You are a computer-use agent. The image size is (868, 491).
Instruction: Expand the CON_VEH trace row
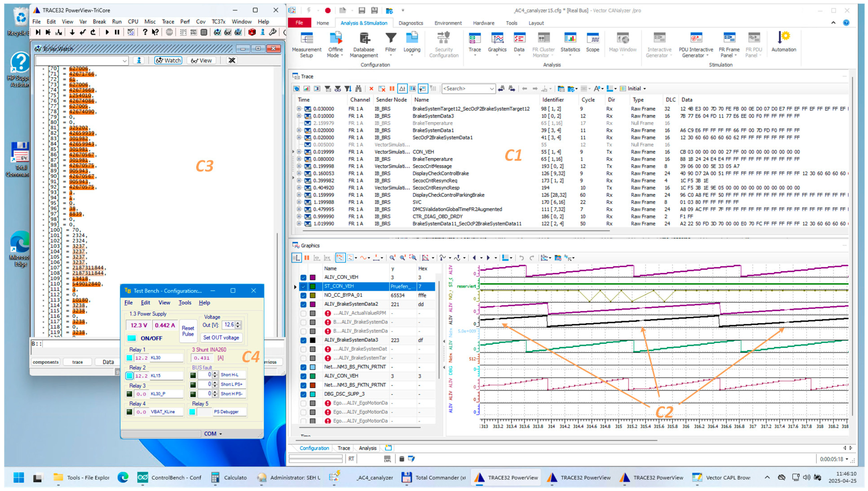coord(299,152)
